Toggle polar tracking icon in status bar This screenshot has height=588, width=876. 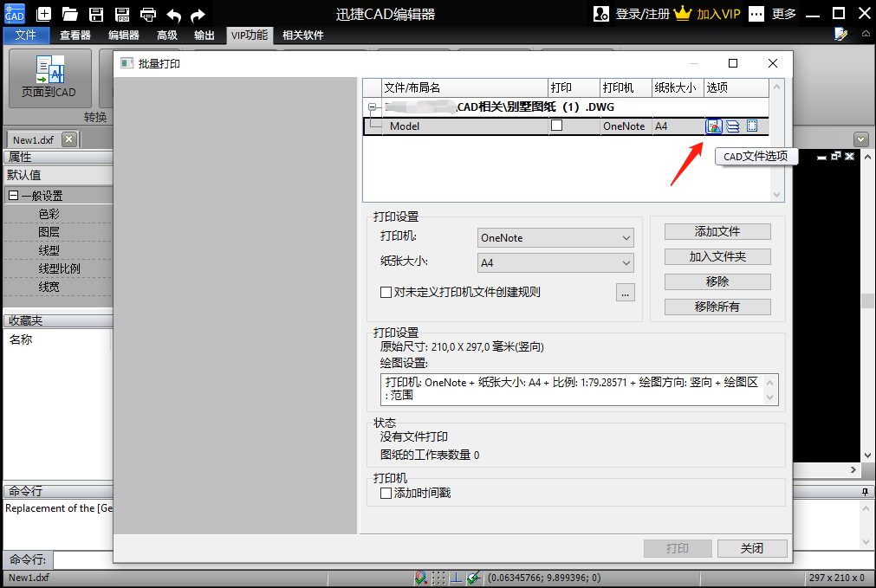click(474, 578)
